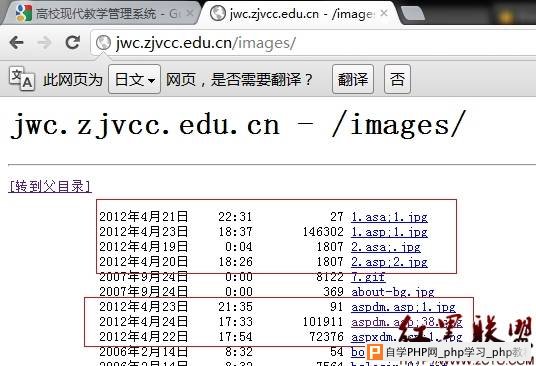
Task: Click the 翻译 translate button
Action: [353, 79]
